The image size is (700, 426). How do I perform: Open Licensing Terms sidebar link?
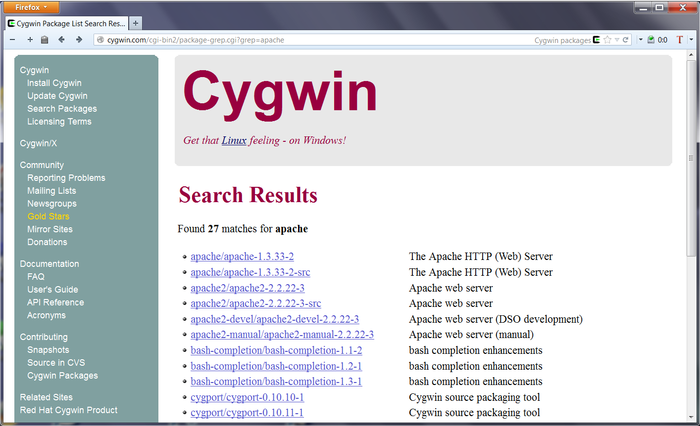[59, 121]
